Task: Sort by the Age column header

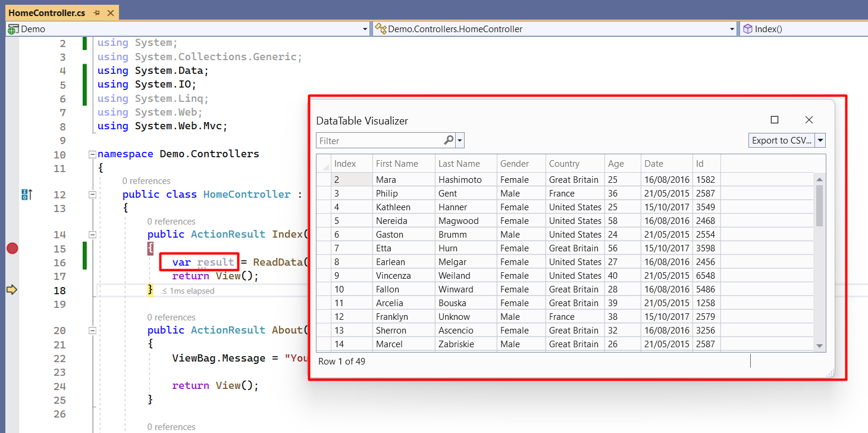Action: pyautogui.click(x=623, y=164)
